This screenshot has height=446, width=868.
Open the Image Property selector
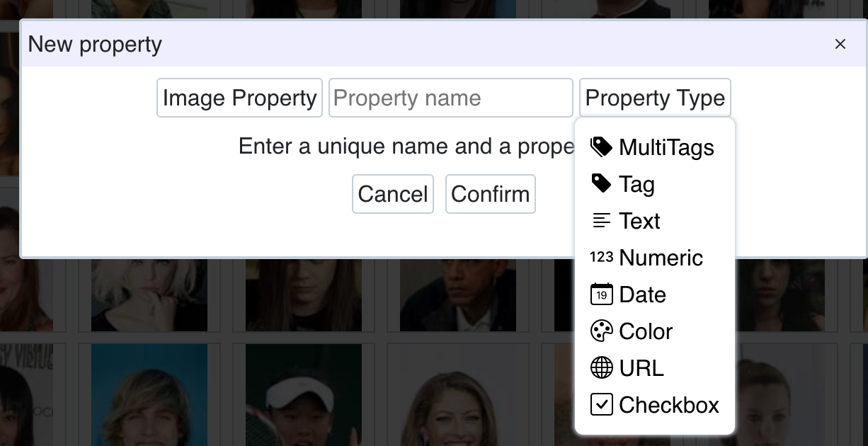point(239,98)
